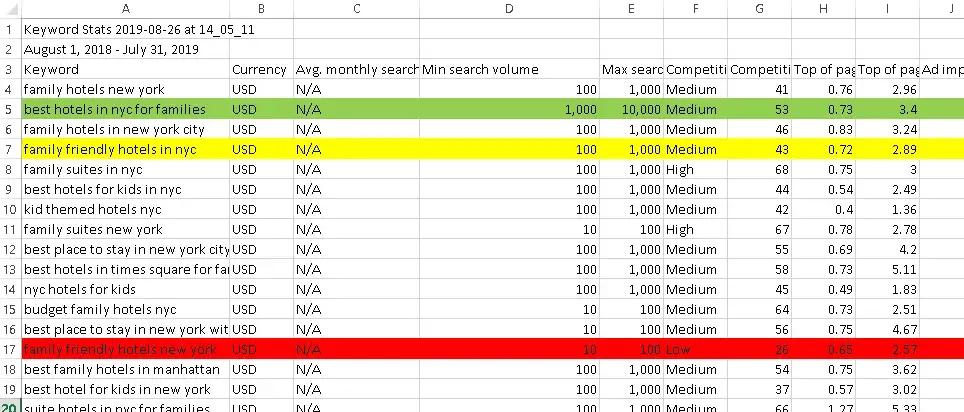Screen dimensions: 964x412
Task: Select column C header
Action: (x=357, y=9)
